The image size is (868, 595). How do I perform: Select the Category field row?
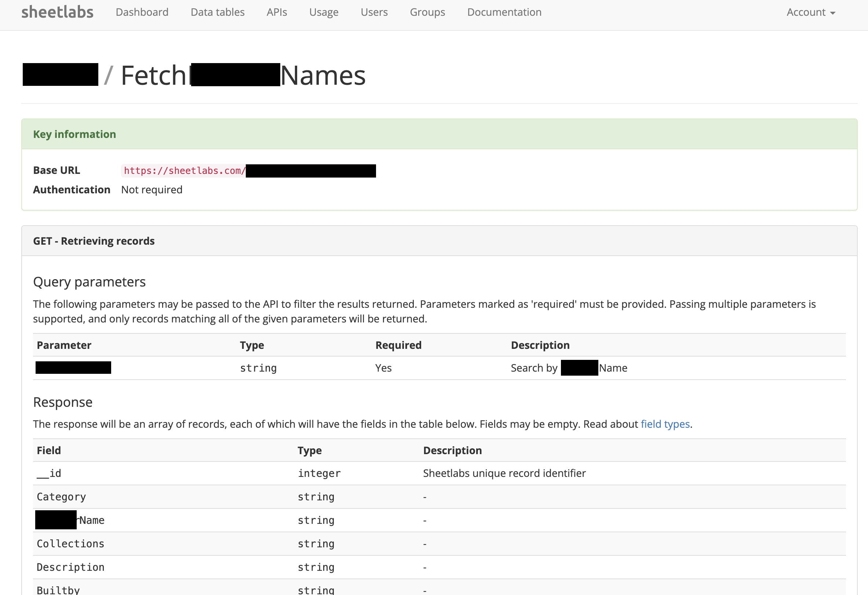tap(439, 497)
